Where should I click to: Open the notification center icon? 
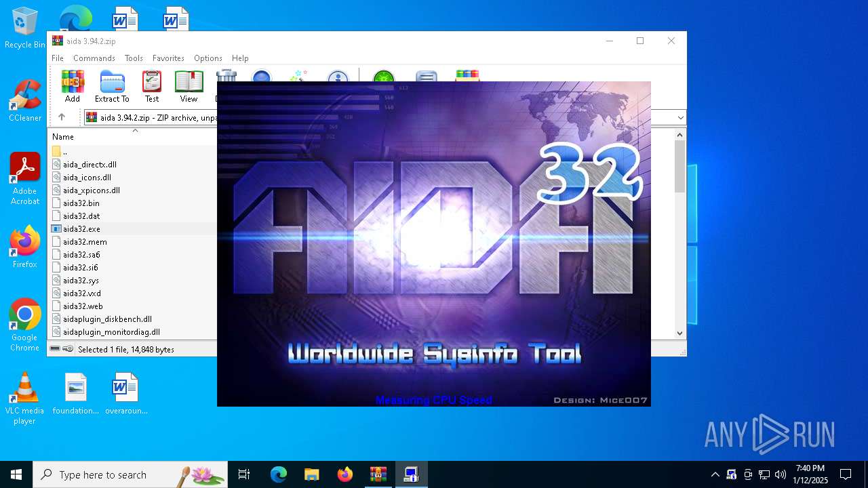point(846,474)
